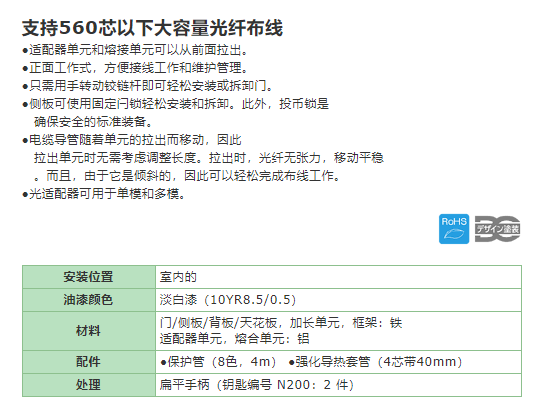
Task: Select the 安装位置 table header cell
Action: (x=89, y=277)
